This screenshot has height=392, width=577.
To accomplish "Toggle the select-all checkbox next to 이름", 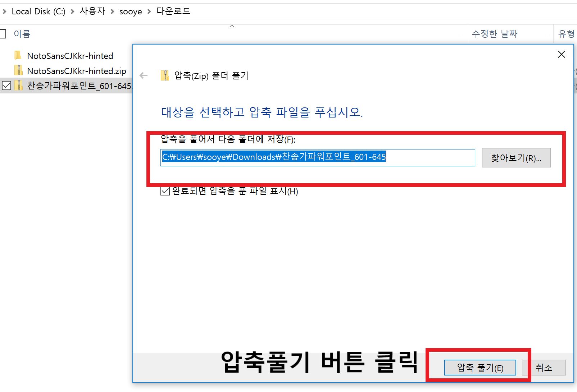I will click(3, 34).
